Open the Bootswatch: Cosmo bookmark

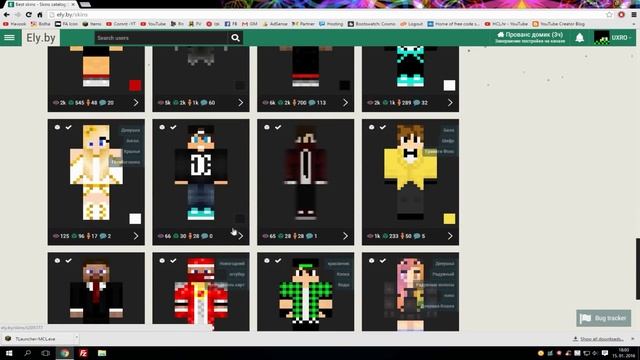(x=371, y=24)
